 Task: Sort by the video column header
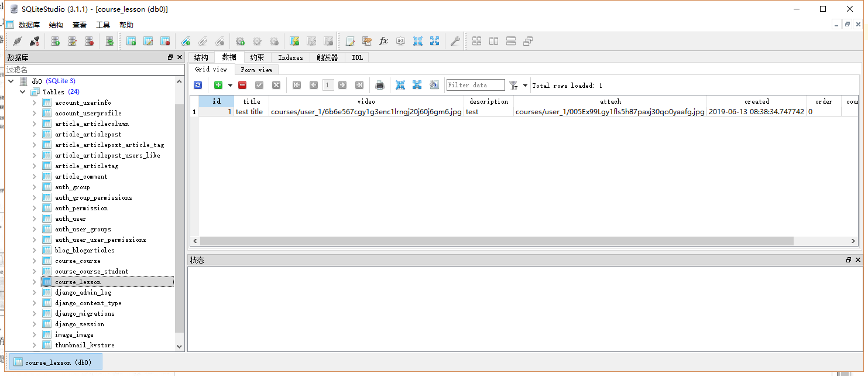[x=366, y=101]
